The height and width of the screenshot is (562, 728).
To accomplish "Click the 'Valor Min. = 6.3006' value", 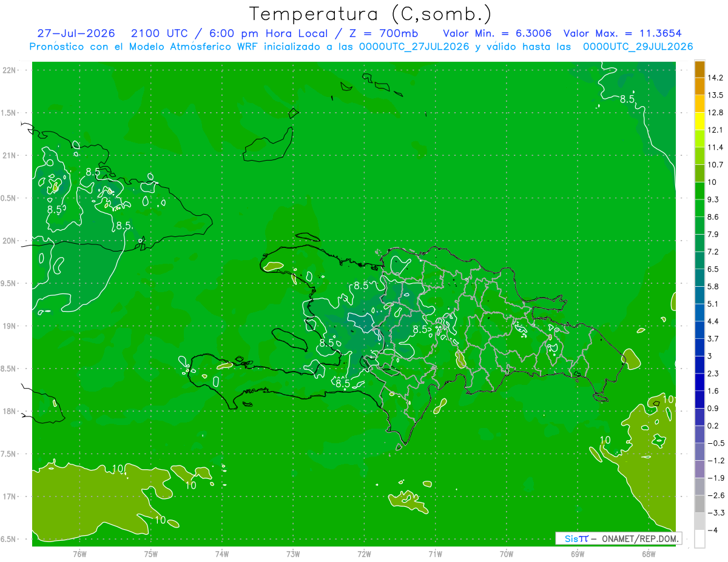I will coord(497,33).
